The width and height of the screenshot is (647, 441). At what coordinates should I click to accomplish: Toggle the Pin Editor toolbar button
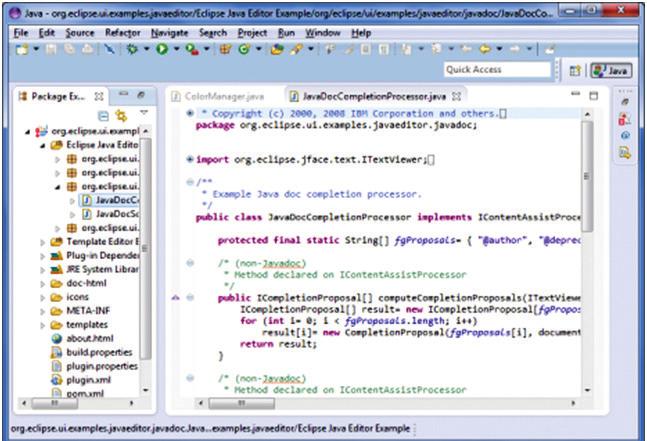549,50
